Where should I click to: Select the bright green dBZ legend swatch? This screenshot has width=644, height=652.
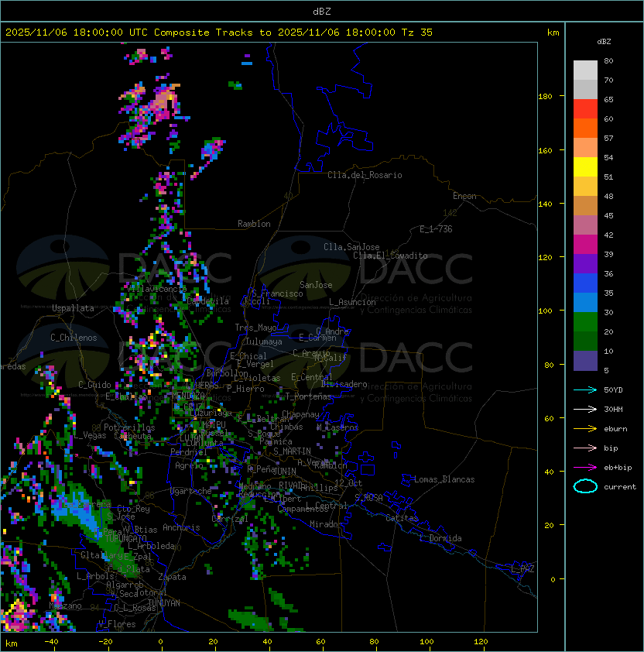point(585,322)
